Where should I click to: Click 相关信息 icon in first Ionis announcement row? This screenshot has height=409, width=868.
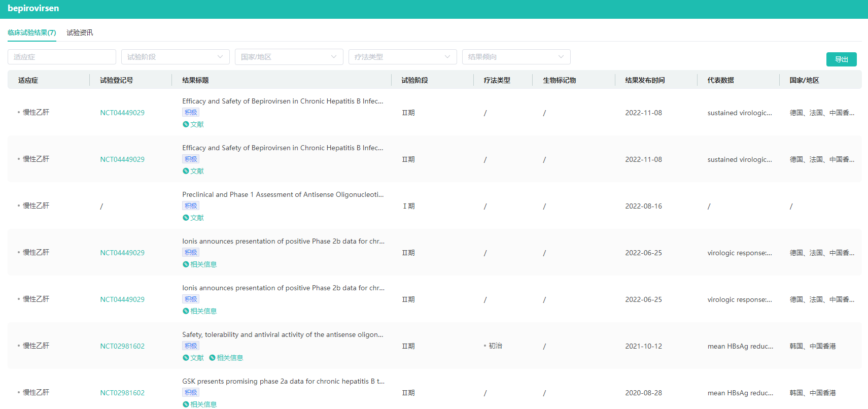pos(186,264)
